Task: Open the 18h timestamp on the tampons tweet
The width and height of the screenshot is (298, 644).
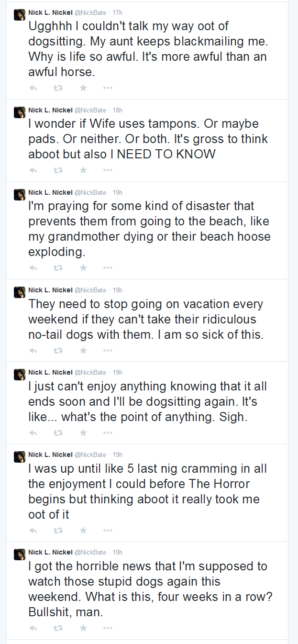Action: tap(117, 110)
